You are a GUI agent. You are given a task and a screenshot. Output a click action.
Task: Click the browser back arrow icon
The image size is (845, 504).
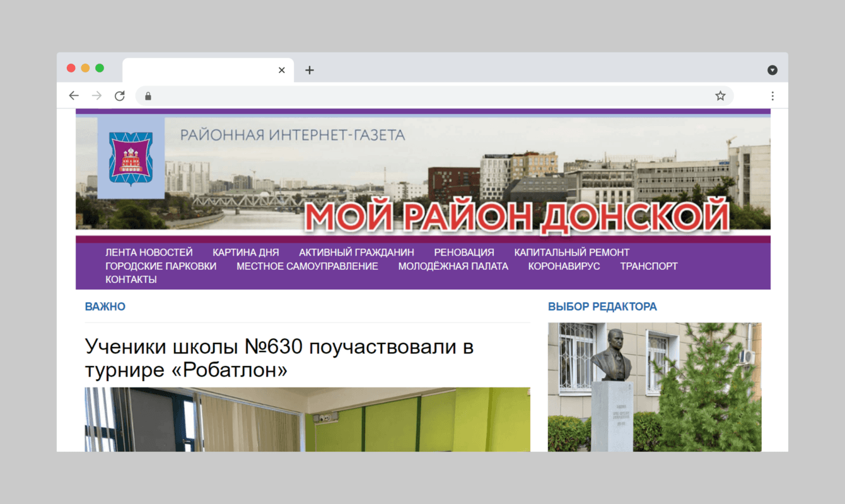(x=74, y=95)
